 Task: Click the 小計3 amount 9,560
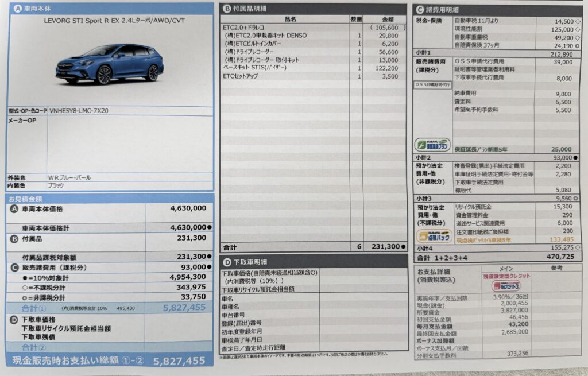tap(564, 198)
